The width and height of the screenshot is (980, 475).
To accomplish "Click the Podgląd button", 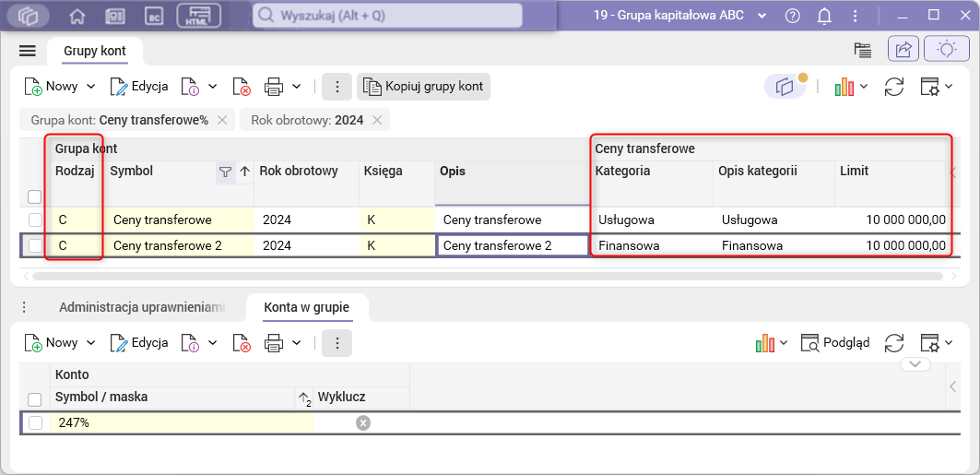I will [835, 343].
